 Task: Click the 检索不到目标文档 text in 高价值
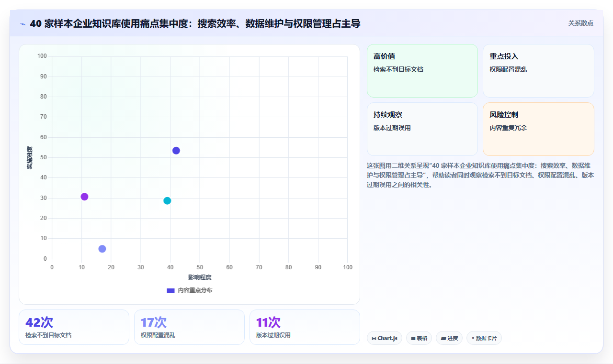[398, 70]
